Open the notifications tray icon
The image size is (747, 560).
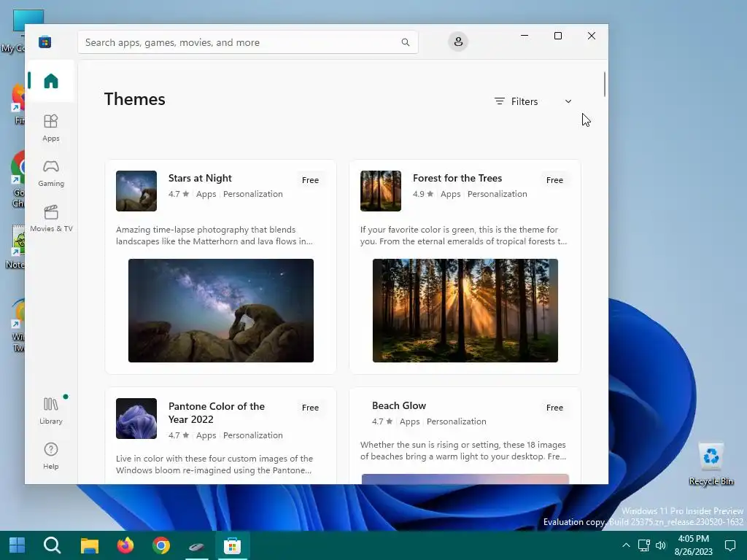tap(729, 545)
